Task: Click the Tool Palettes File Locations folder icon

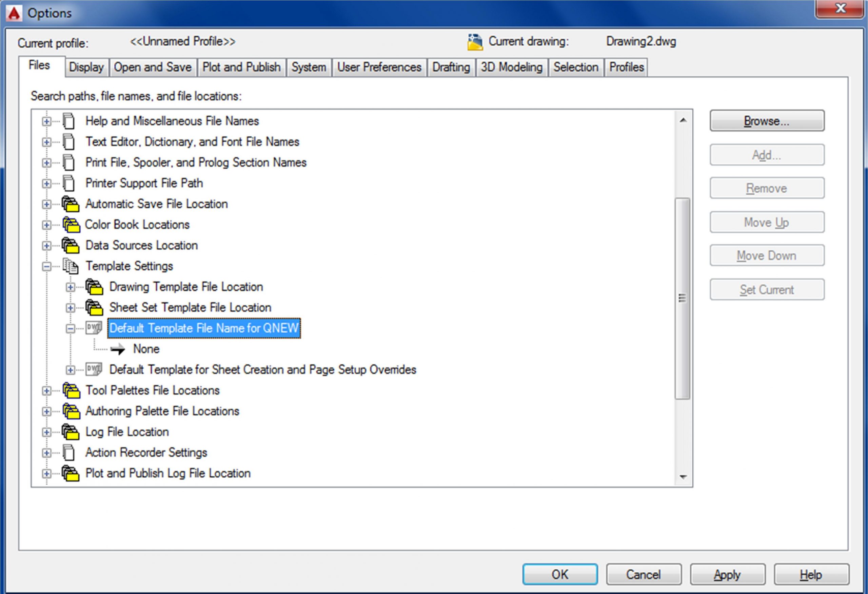Action: 71,391
